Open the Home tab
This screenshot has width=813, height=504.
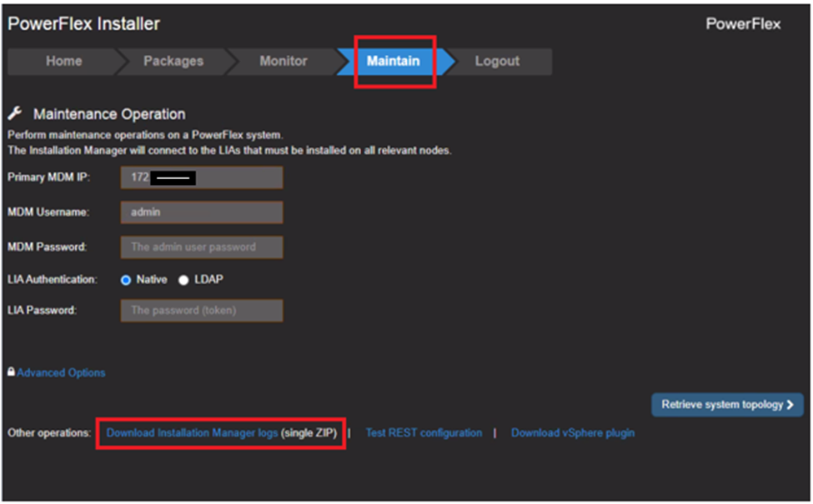[x=63, y=61]
